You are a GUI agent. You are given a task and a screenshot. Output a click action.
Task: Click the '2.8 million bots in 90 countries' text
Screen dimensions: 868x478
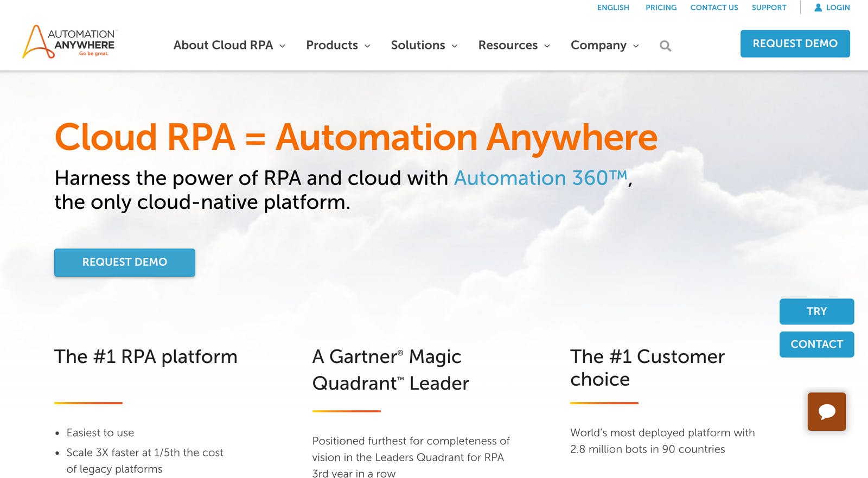pyautogui.click(x=647, y=449)
